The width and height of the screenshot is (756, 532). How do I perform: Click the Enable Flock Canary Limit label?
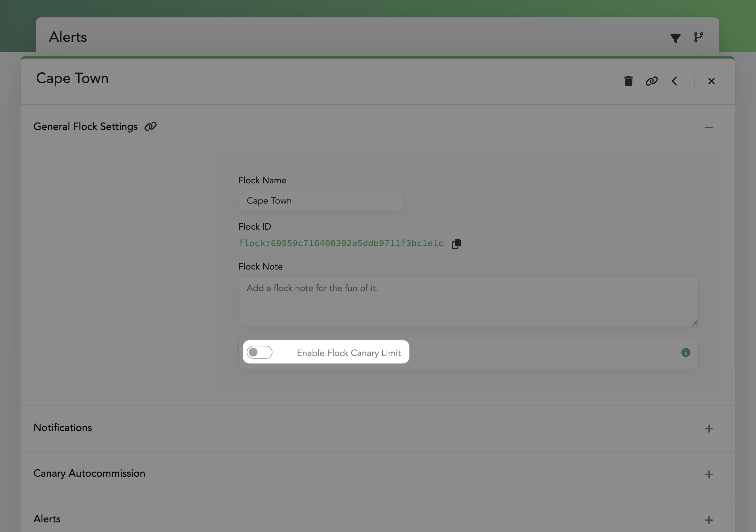click(x=348, y=353)
